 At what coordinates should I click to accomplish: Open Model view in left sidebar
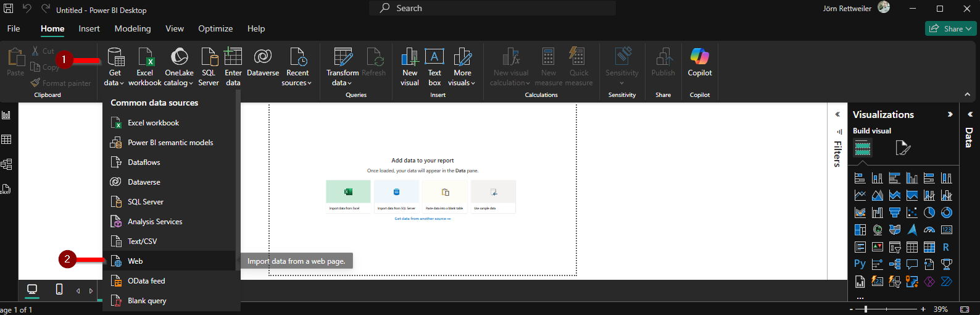[x=6, y=164]
